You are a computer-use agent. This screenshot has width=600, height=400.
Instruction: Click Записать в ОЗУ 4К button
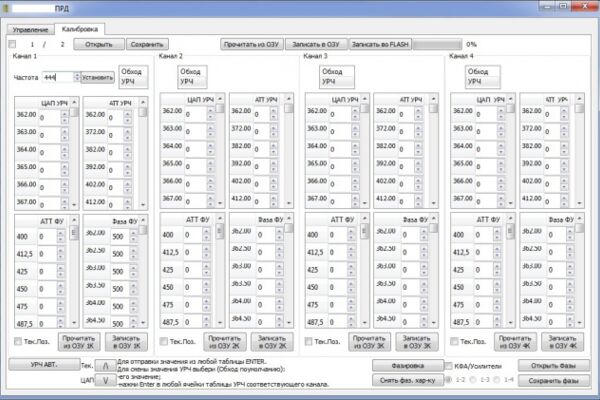tap(562, 342)
